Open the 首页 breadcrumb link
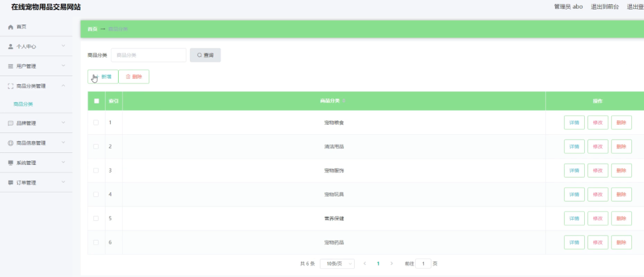The width and height of the screenshot is (644, 277). point(92,29)
